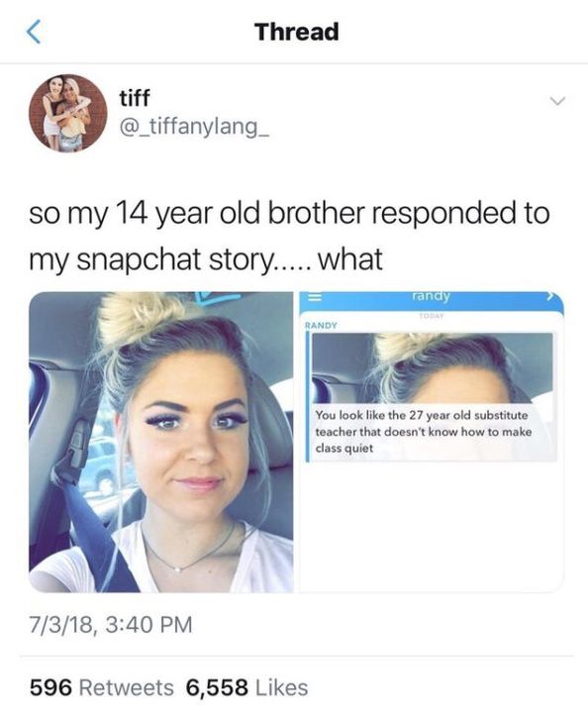588x717 pixels.
Task: Open the @_tiffanylang_ handle link
Action: click(x=194, y=126)
